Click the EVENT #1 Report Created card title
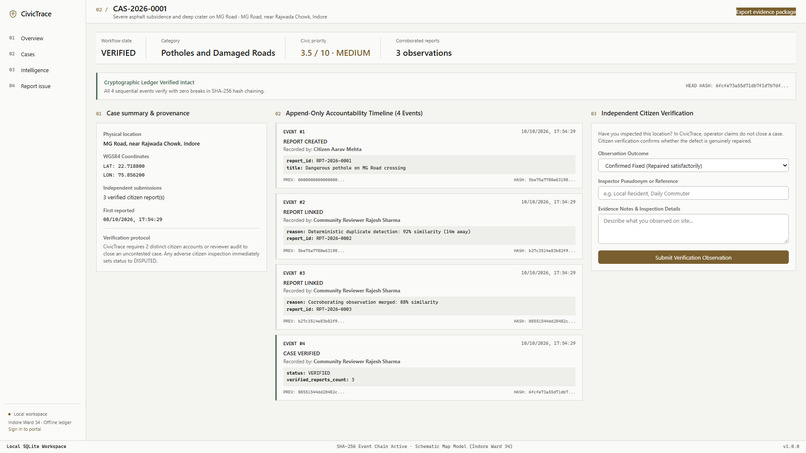 tap(305, 141)
